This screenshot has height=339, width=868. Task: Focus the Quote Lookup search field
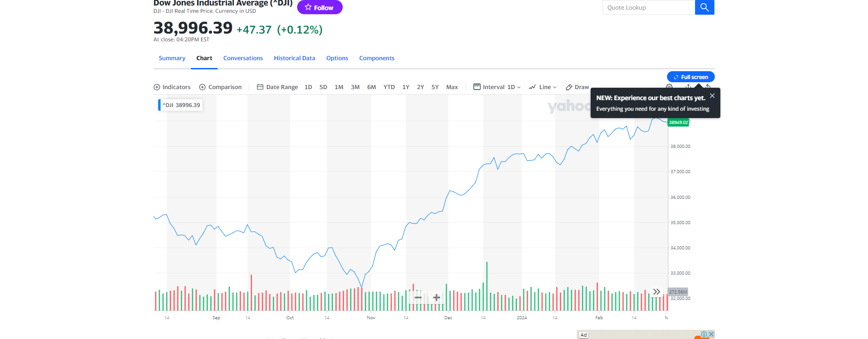coord(649,7)
